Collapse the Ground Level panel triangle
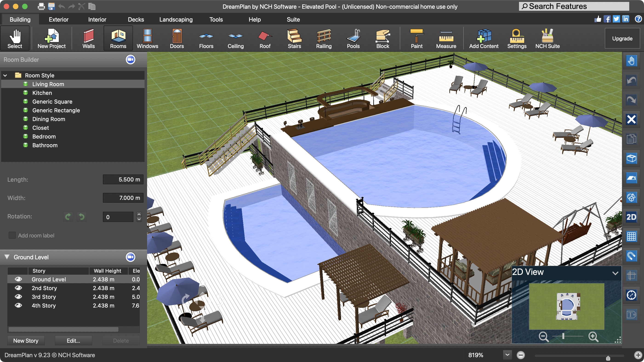 (7, 257)
